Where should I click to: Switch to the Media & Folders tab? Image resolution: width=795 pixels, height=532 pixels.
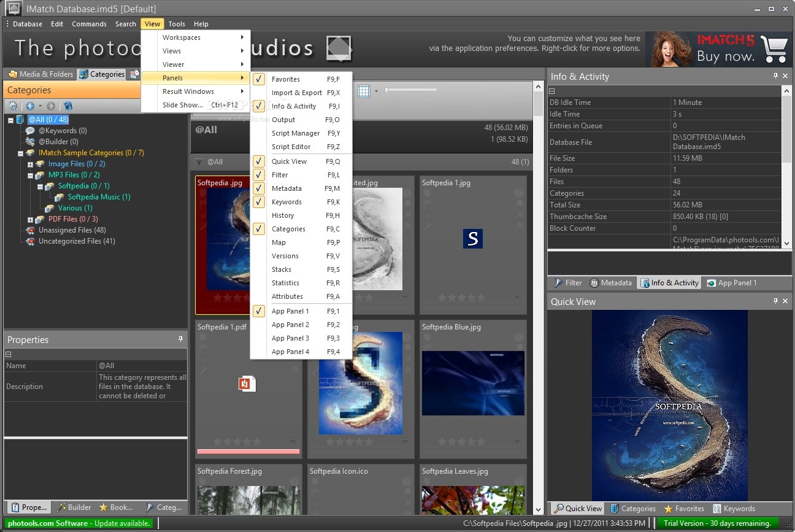(40, 74)
